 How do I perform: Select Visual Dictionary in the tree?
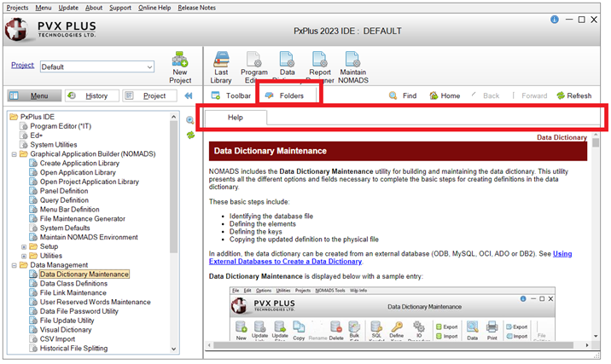[65, 330]
